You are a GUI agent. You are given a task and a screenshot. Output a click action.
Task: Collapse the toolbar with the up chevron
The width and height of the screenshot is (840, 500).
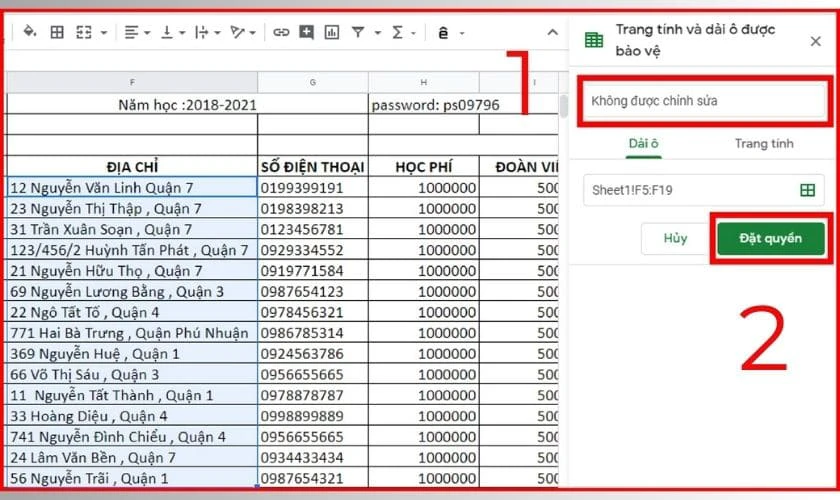point(552,33)
